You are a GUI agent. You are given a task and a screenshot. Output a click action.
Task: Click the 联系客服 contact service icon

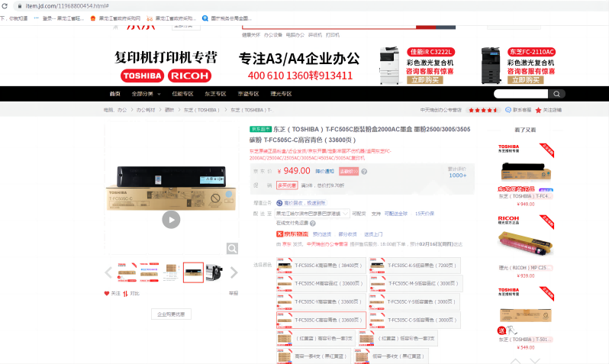click(x=508, y=111)
